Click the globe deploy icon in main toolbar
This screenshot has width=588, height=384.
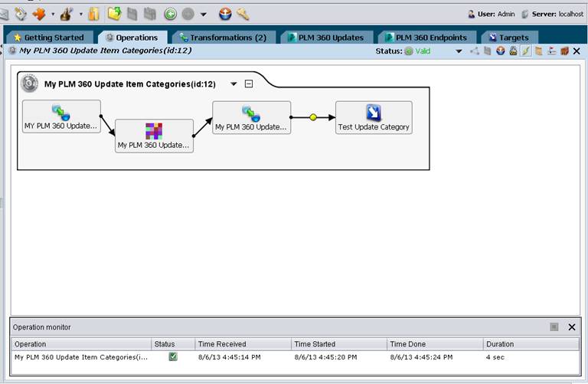(x=225, y=15)
